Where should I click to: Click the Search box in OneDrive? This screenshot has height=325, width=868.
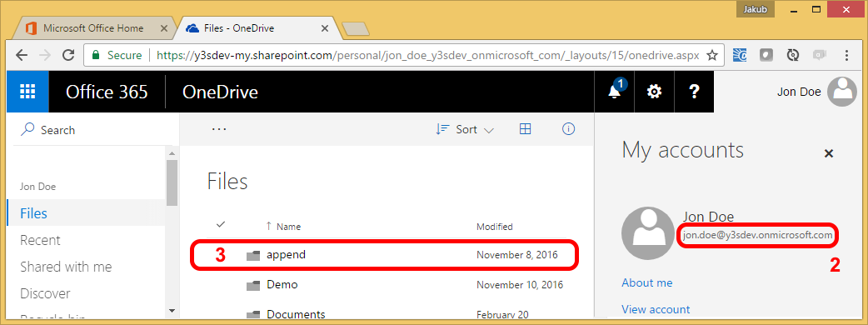(x=93, y=130)
